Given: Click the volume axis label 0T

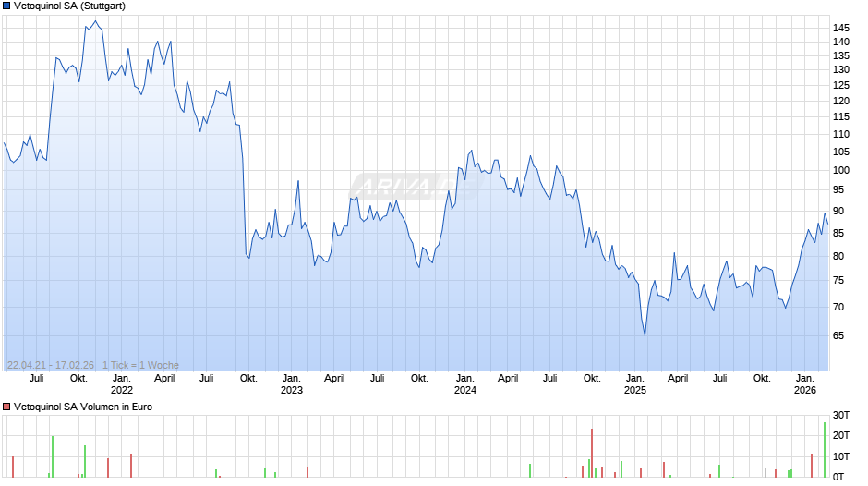Looking at the screenshot, I should [x=838, y=477].
